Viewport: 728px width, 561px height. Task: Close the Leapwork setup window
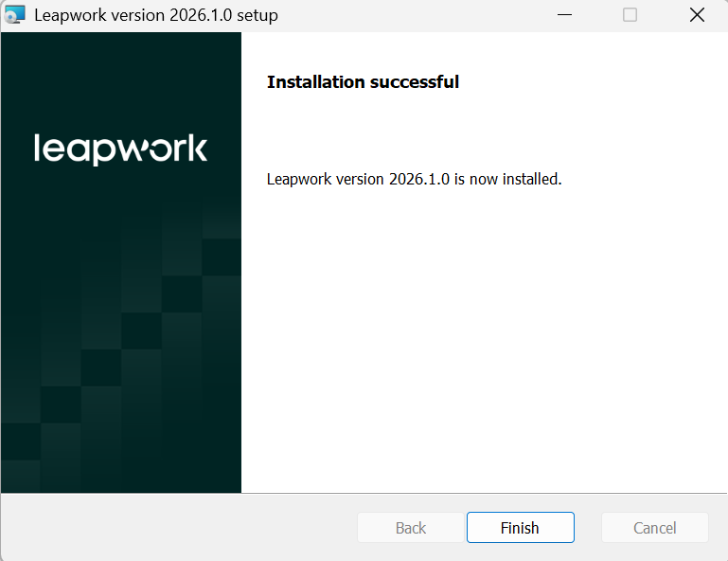(697, 15)
